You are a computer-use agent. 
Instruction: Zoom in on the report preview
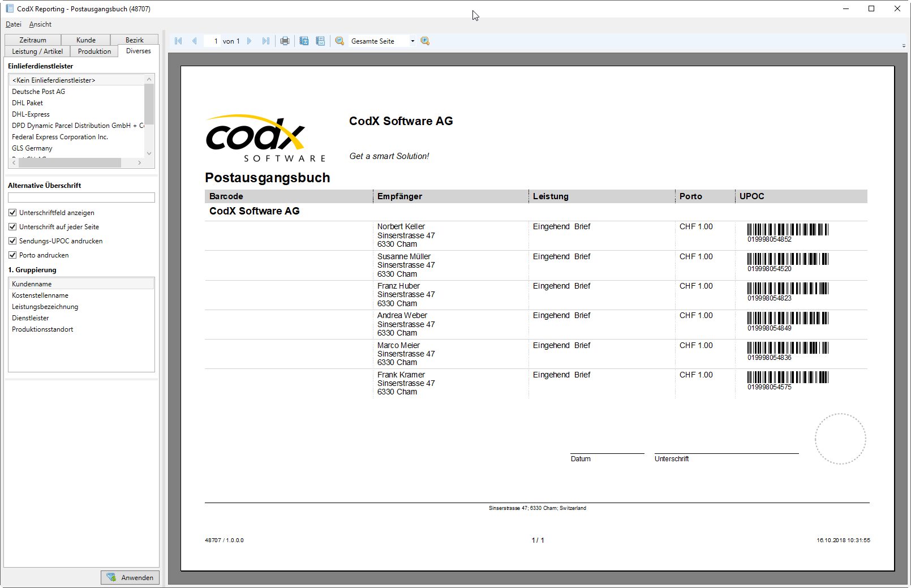tap(425, 41)
